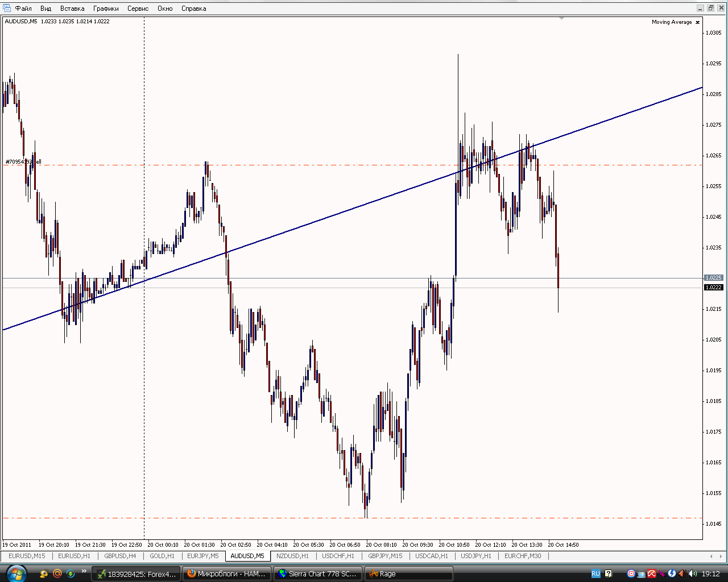Viewport: 728px width, 582px height.
Task: Click the chart window icon beside Файл
Action: tap(7, 9)
